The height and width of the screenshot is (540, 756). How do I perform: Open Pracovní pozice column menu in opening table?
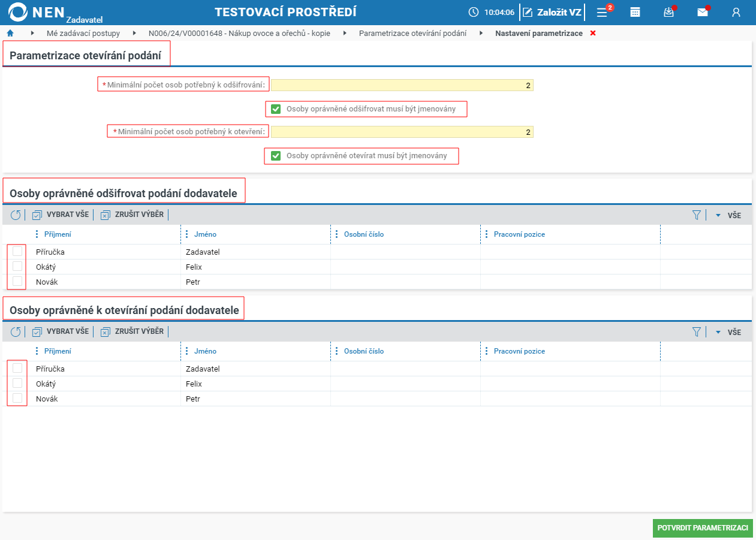point(487,351)
